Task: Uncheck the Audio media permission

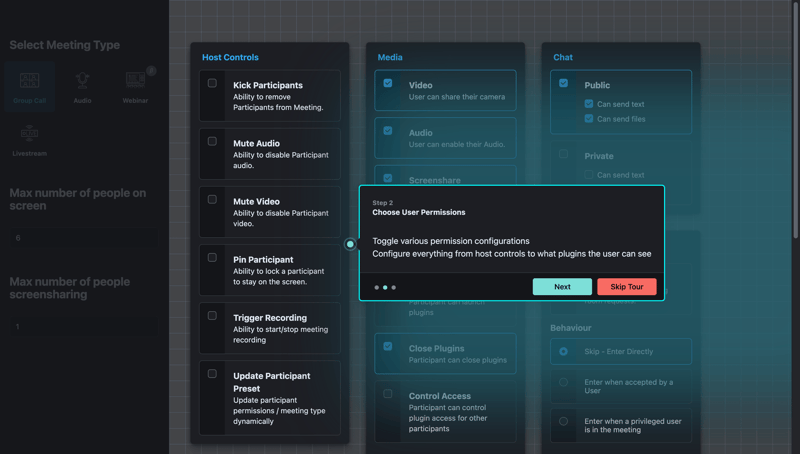Action: click(x=388, y=131)
